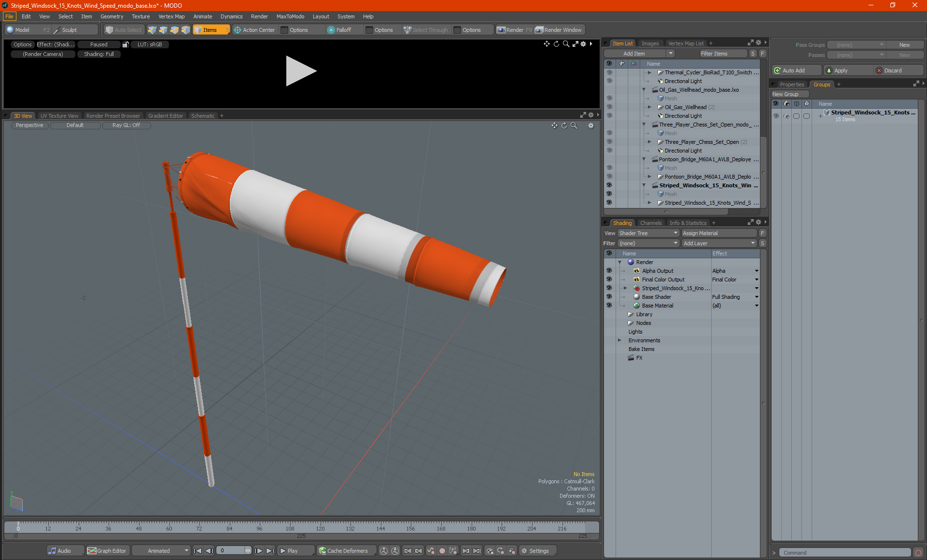The image size is (927, 560).
Task: Hide the Alpha Output layer
Action: coord(609,271)
